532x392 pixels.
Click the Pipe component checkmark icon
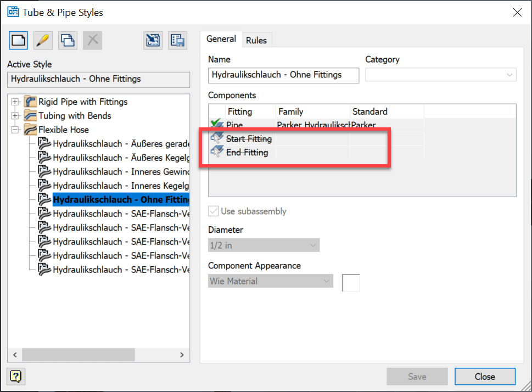217,124
